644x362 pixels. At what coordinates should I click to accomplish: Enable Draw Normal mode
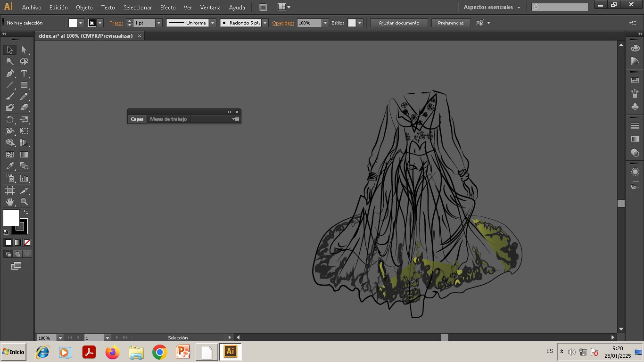[x=8, y=254]
